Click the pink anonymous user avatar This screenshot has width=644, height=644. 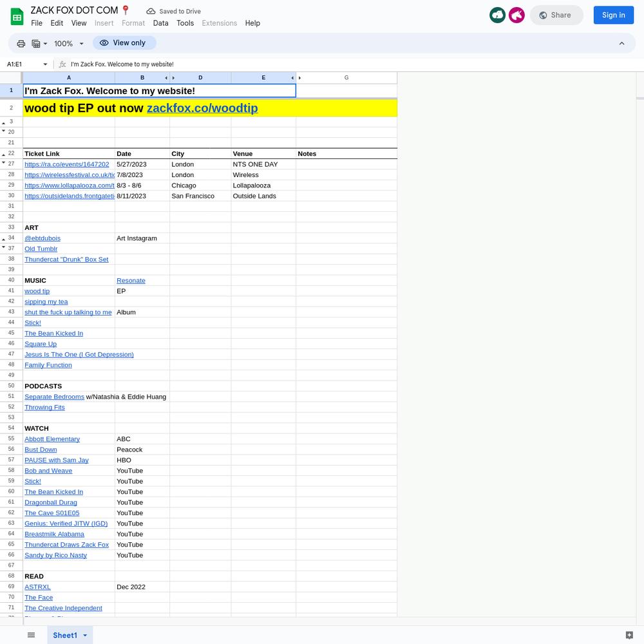[516, 15]
